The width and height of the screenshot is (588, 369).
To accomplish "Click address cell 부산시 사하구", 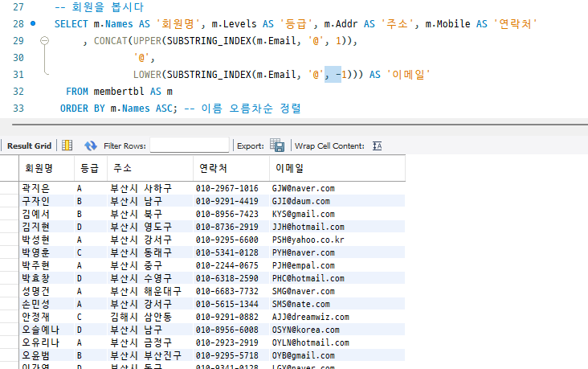I will point(150,188).
